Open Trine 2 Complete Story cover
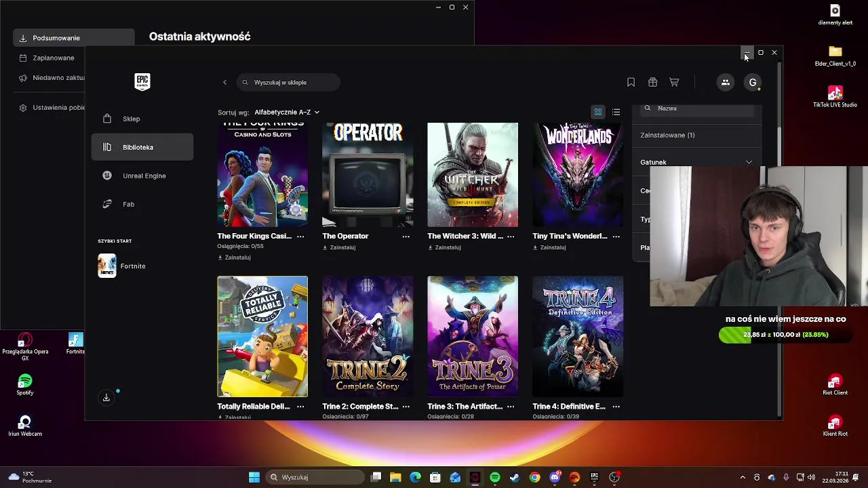868x488 pixels. 368,336
